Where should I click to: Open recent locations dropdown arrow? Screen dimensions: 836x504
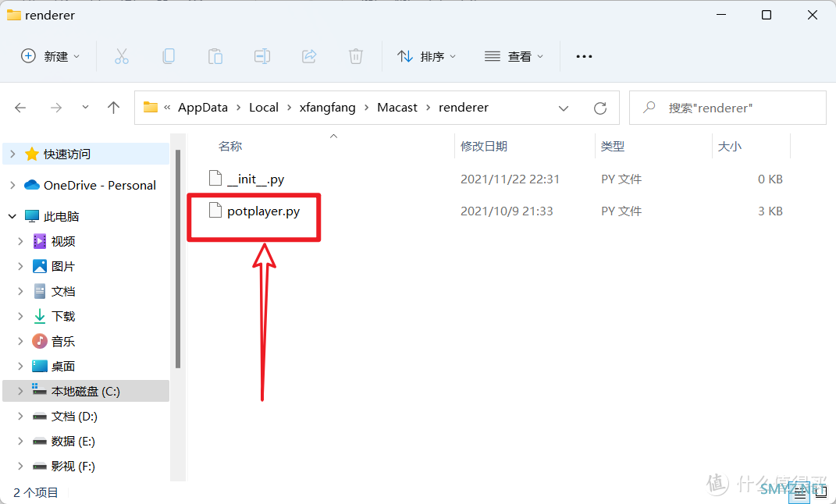pos(85,107)
